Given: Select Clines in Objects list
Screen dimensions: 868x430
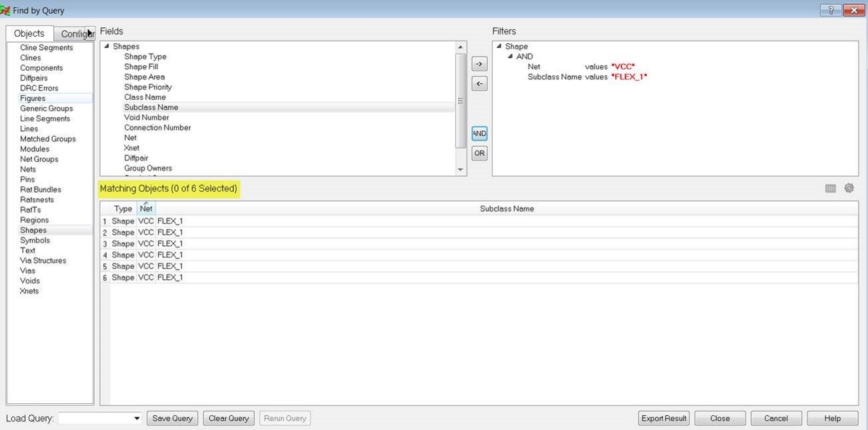Looking at the screenshot, I should tap(31, 58).
